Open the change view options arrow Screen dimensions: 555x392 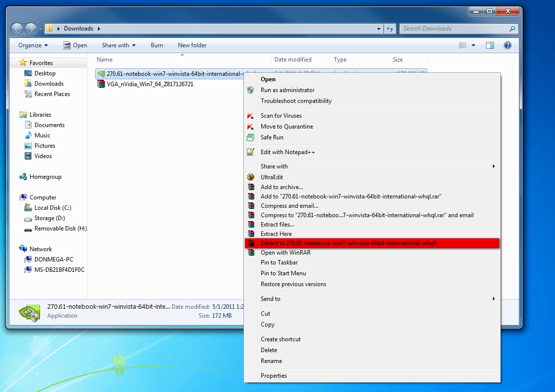tap(473, 45)
